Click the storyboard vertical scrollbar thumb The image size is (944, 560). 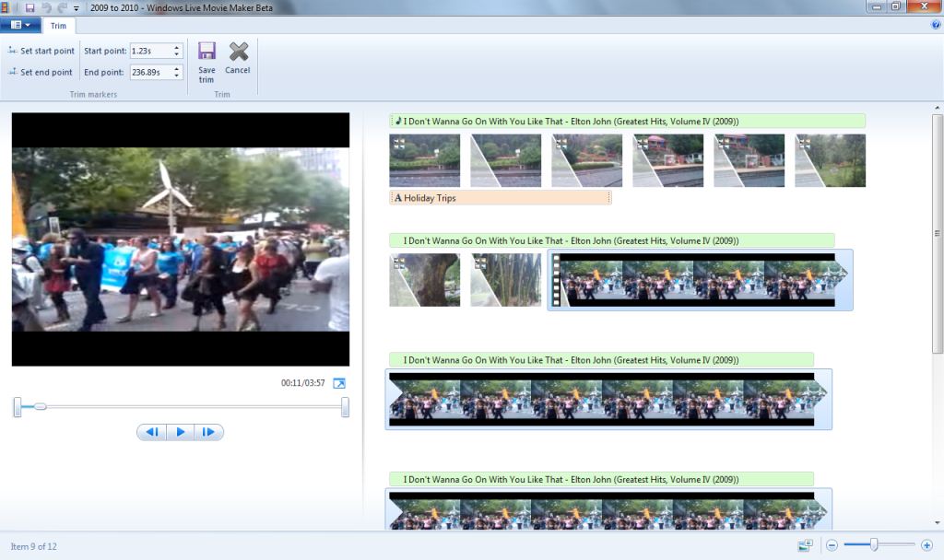937,233
